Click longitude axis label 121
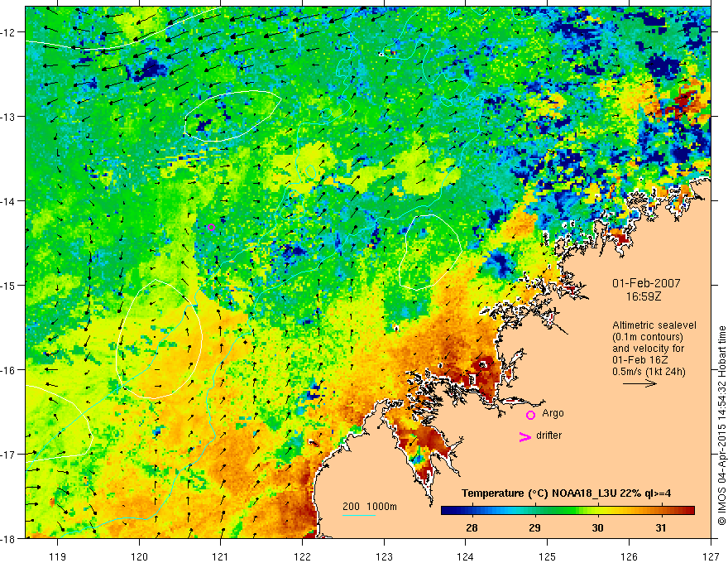The image size is (728, 563). click(x=221, y=556)
